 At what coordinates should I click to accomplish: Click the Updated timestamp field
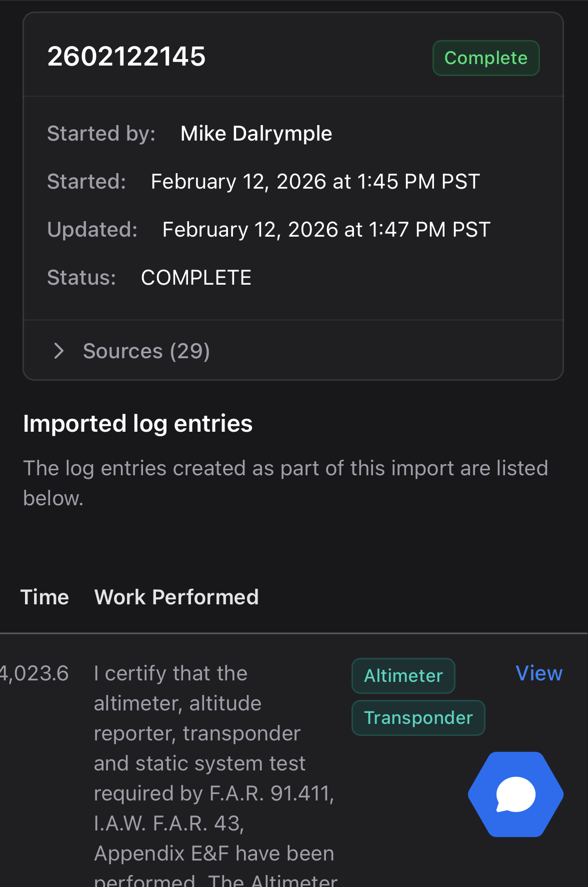(x=325, y=229)
